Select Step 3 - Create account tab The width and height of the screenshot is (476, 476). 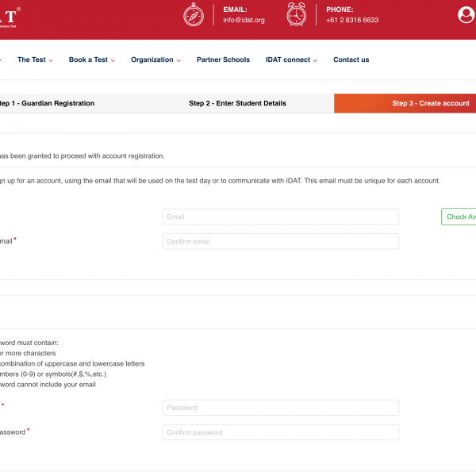pos(430,103)
